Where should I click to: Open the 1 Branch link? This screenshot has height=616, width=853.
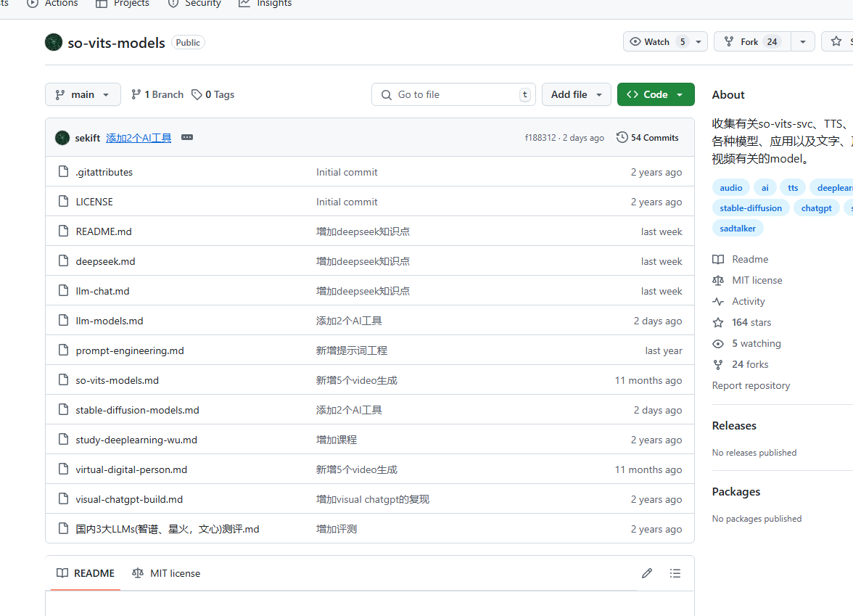click(x=158, y=94)
